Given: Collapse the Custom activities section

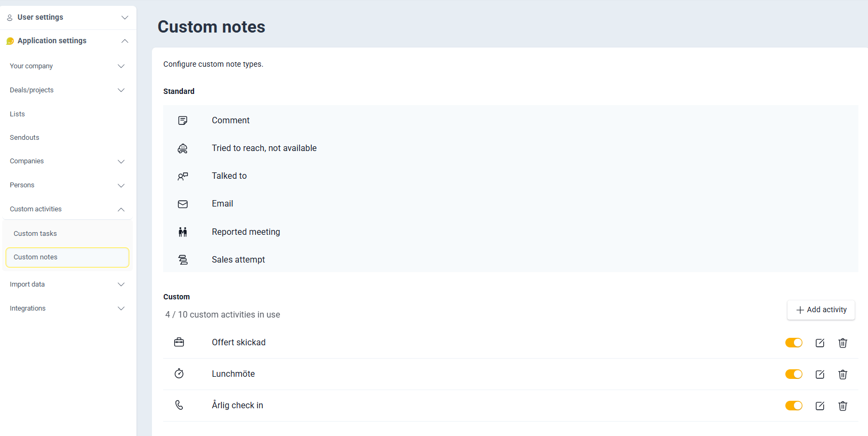Looking at the screenshot, I should coord(68,209).
